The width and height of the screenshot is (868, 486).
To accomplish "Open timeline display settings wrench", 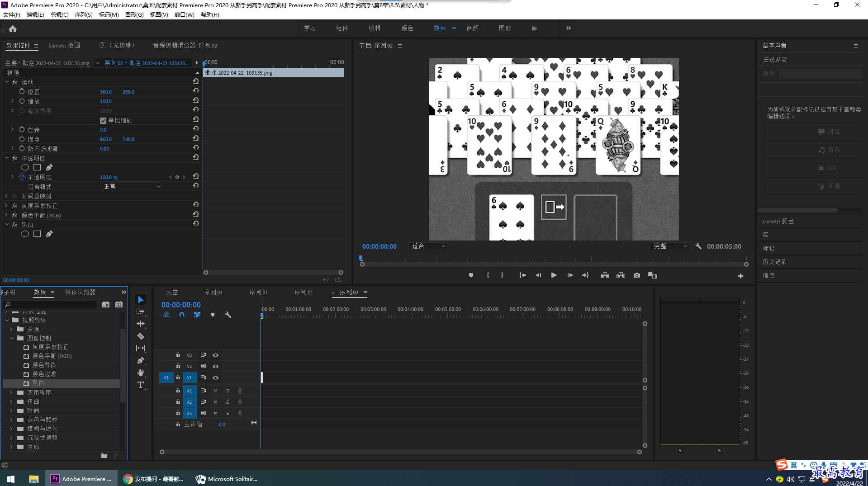I will click(228, 315).
